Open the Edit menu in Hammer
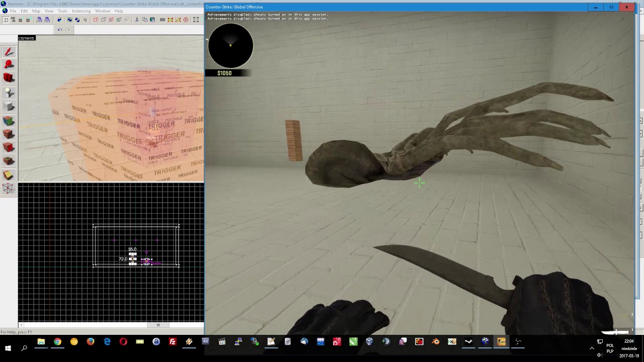The height and width of the screenshot is (362, 644). 24,11
